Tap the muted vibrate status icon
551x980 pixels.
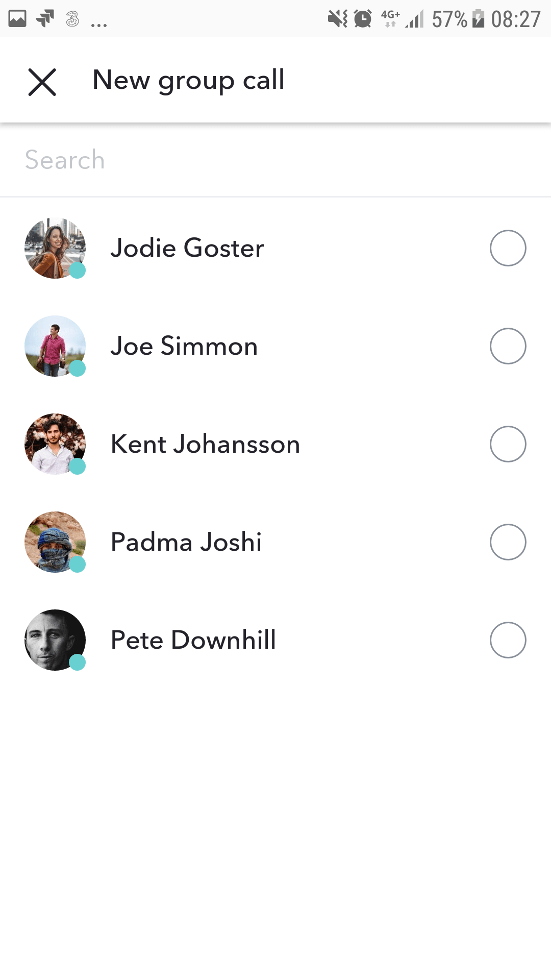[337, 19]
